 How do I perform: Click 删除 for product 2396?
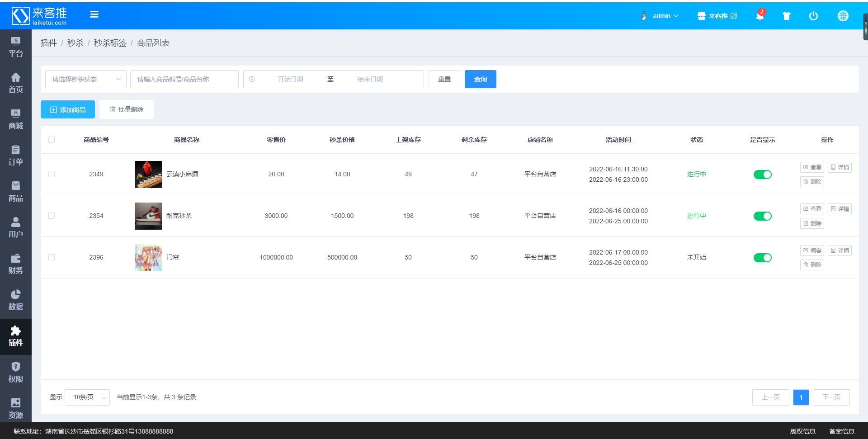coord(812,265)
